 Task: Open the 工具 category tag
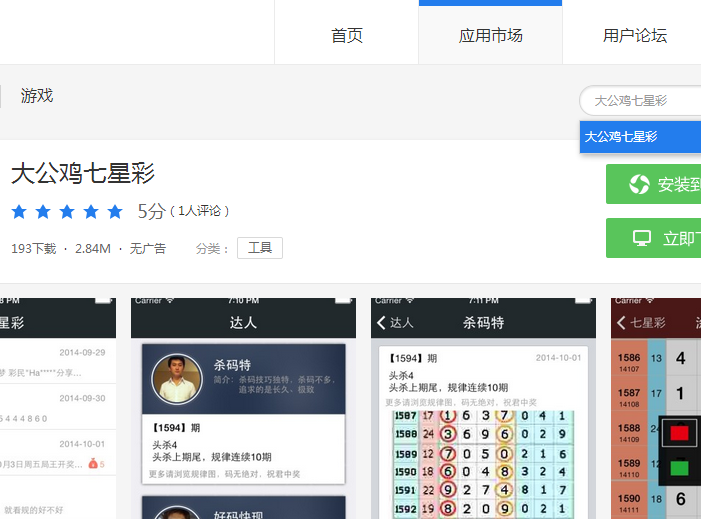[x=260, y=248]
